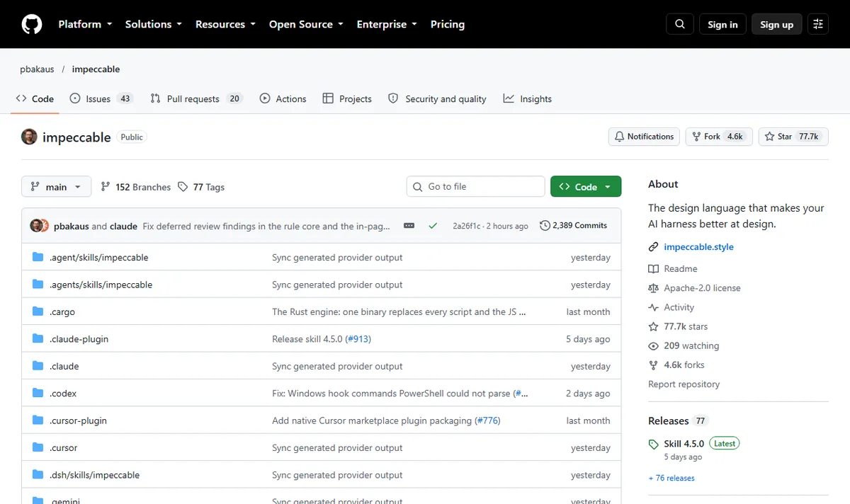
Task: Fork the impeccable repository
Action: click(719, 137)
